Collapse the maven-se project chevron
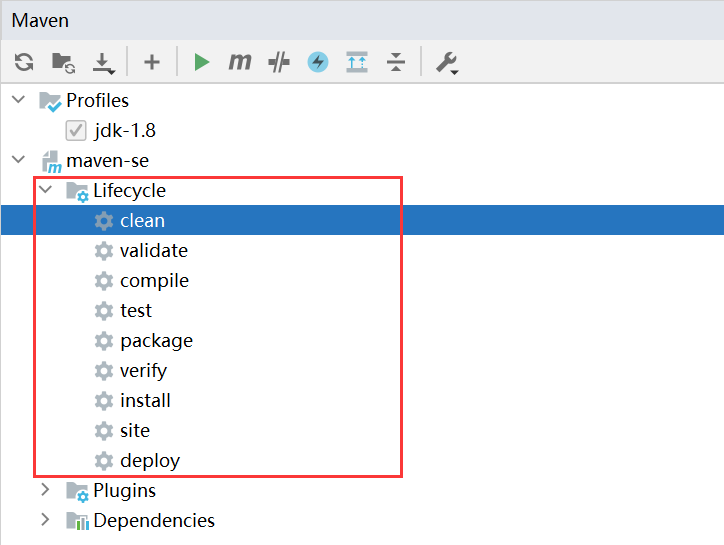Image resolution: width=724 pixels, height=545 pixels. pos(18,160)
